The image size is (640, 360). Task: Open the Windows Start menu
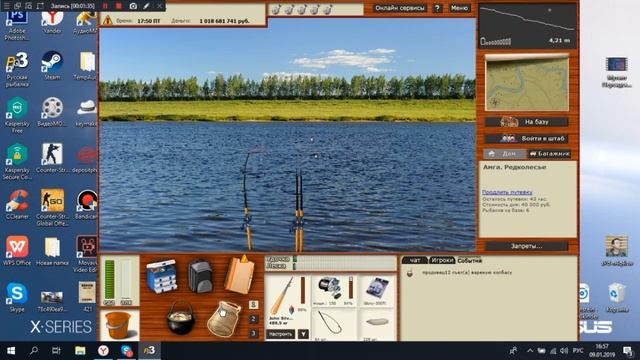pyautogui.click(x=11, y=351)
